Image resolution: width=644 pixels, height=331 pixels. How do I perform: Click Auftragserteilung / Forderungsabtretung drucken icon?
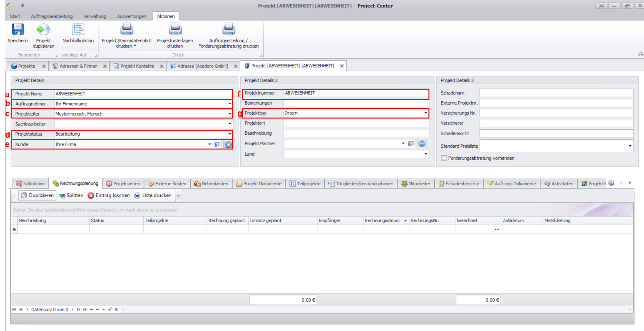(x=228, y=30)
